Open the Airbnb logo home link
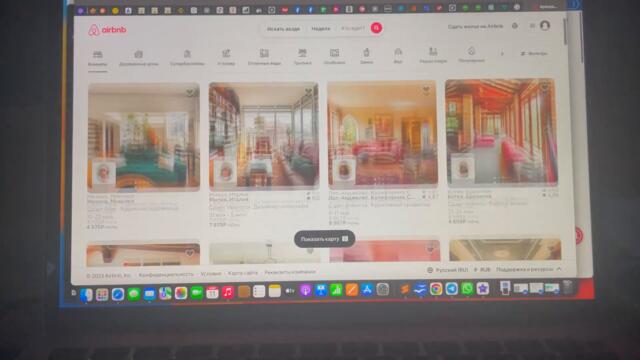The height and width of the screenshot is (360, 640). tap(107, 30)
